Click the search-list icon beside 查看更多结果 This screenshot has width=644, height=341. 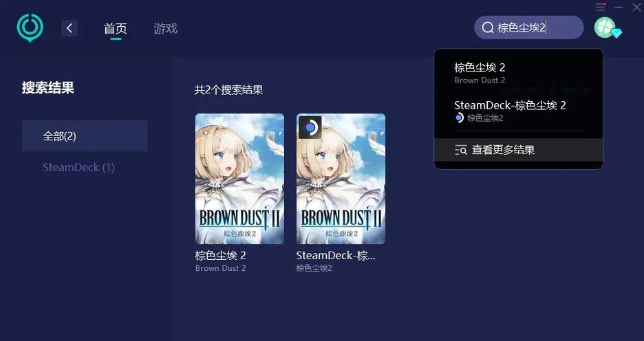tap(461, 150)
